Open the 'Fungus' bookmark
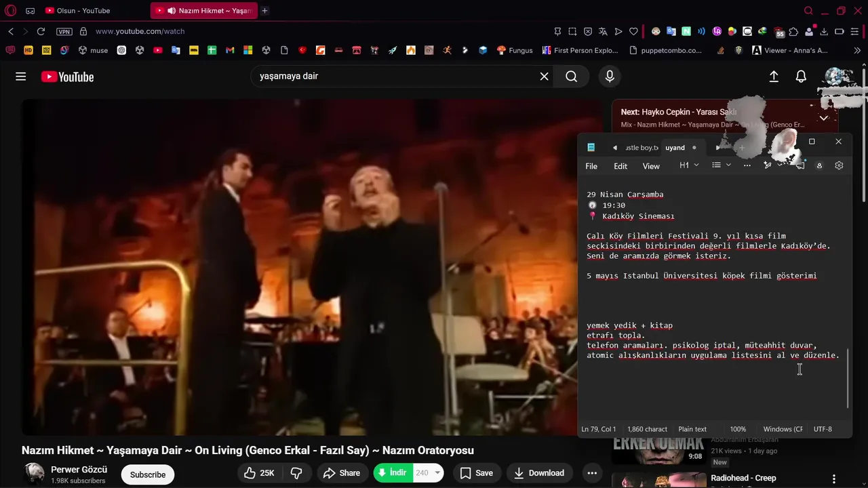The image size is (868, 488). click(515, 50)
